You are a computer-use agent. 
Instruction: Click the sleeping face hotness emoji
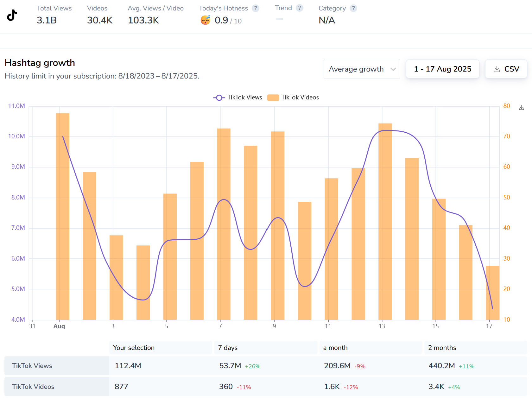point(205,20)
